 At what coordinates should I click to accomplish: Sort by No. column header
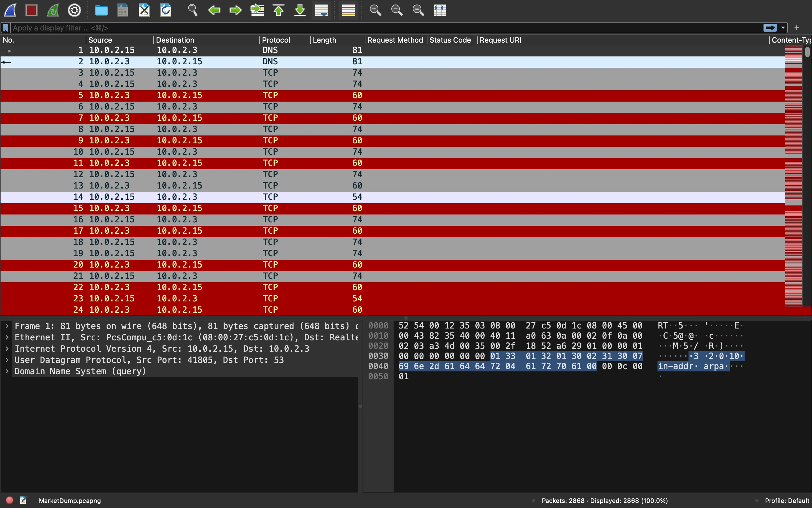tap(43, 40)
